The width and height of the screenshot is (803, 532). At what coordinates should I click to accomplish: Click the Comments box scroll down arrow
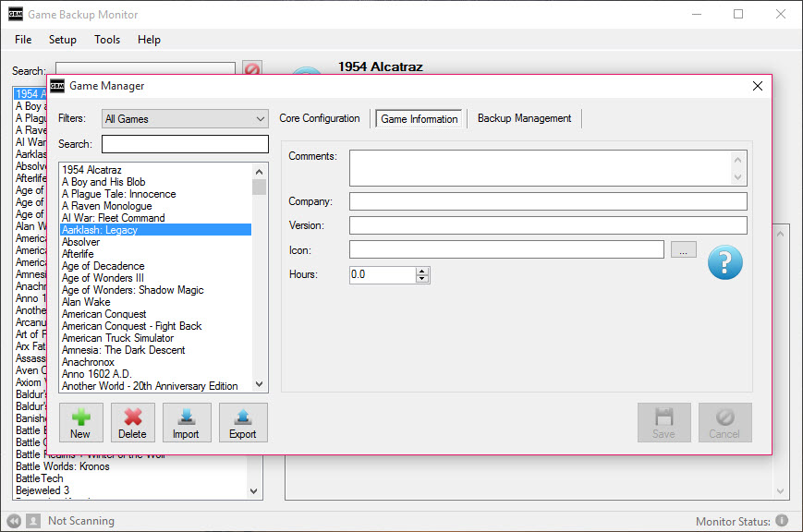(x=737, y=177)
